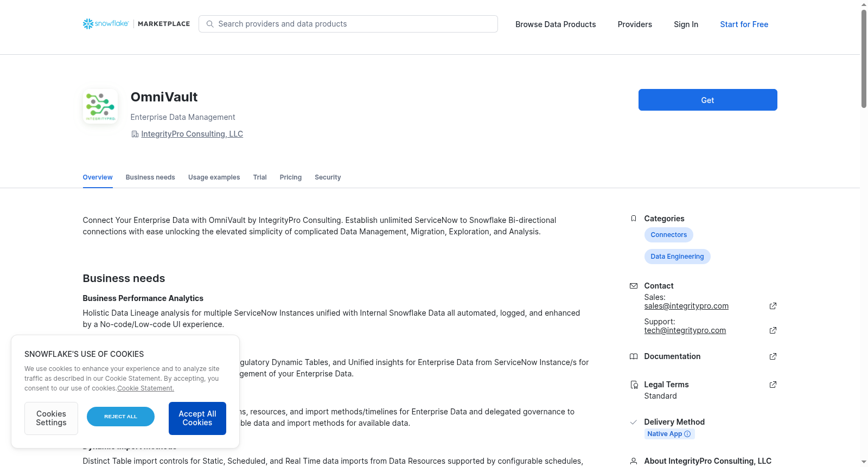Click the scrollbar down arrow
The height and width of the screenshot is (467, 868).
click(x=864, y=462)
